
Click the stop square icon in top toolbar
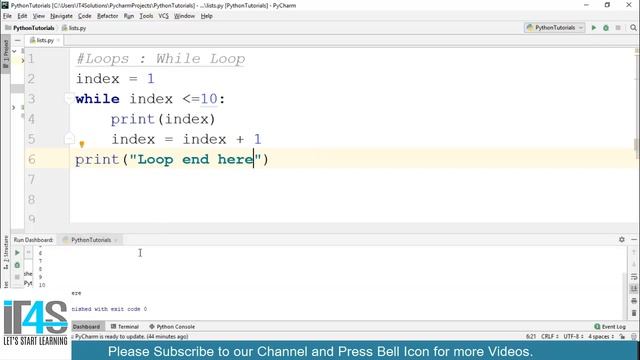click(618, 28)
